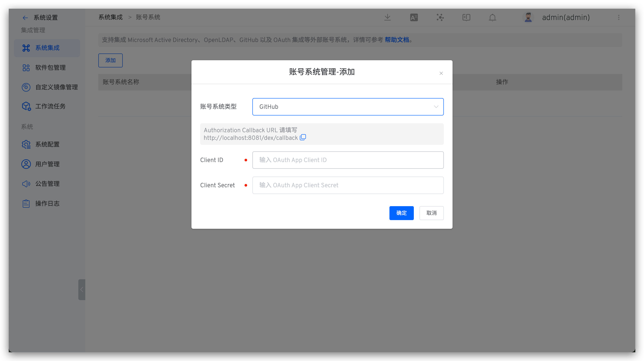Collapse the sidebar with the chevron handle
The image size is (644, 361).
(x=82, y=290)
